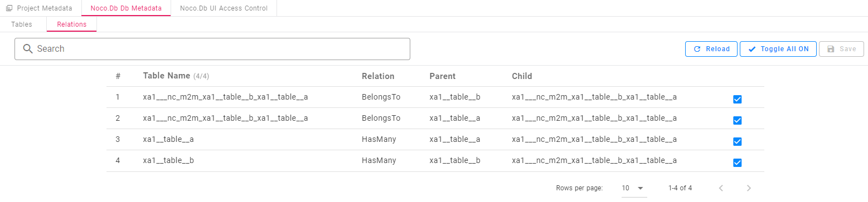Click the Reload circular arrow icon

click(697, 49)
